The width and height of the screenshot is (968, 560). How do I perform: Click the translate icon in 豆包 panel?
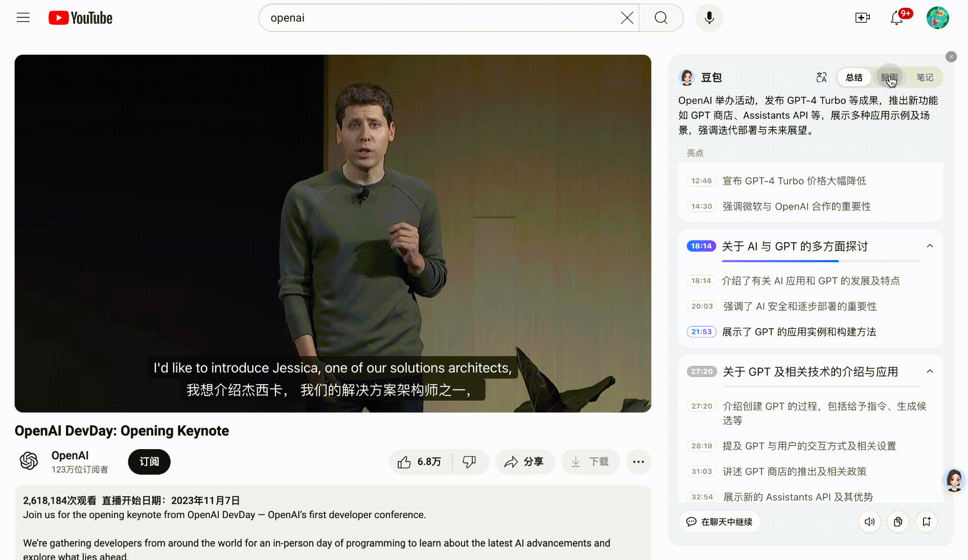click(821, 78)
